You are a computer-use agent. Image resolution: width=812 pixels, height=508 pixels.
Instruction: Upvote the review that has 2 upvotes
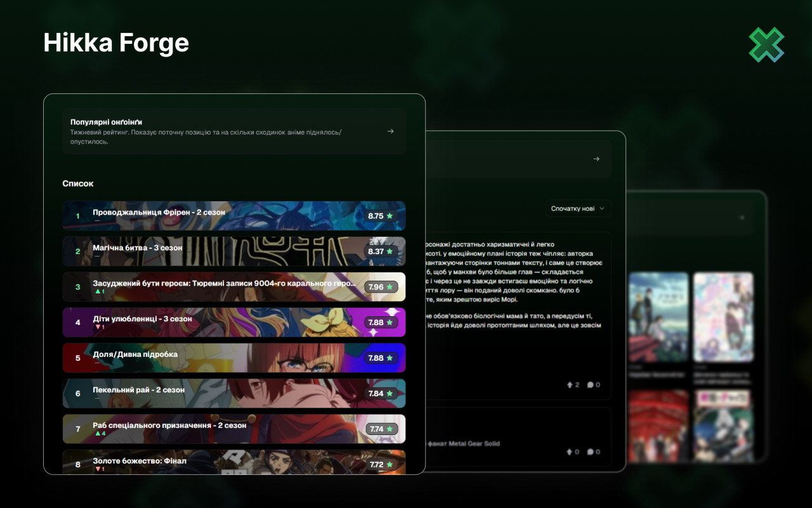point(569,385)
